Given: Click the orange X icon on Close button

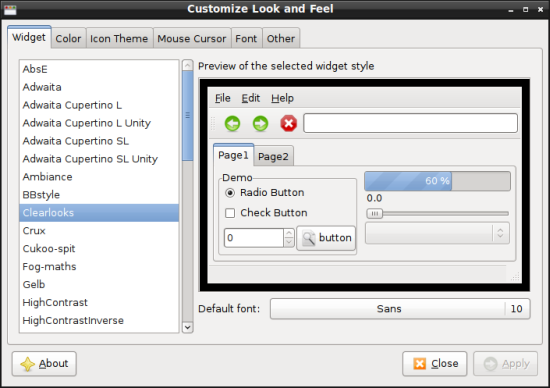Looking at the screenshot, I should pyautogui.click(x=420, y=364).
